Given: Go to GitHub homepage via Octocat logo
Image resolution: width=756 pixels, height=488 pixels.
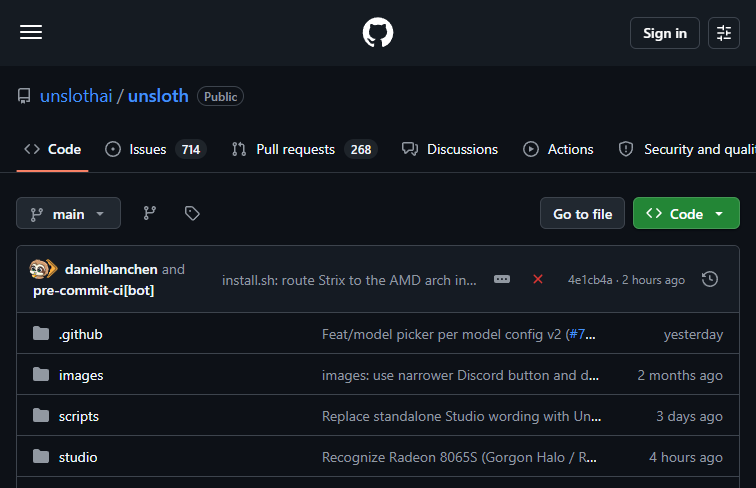Looking at the screenshot, I should point(378,32).
